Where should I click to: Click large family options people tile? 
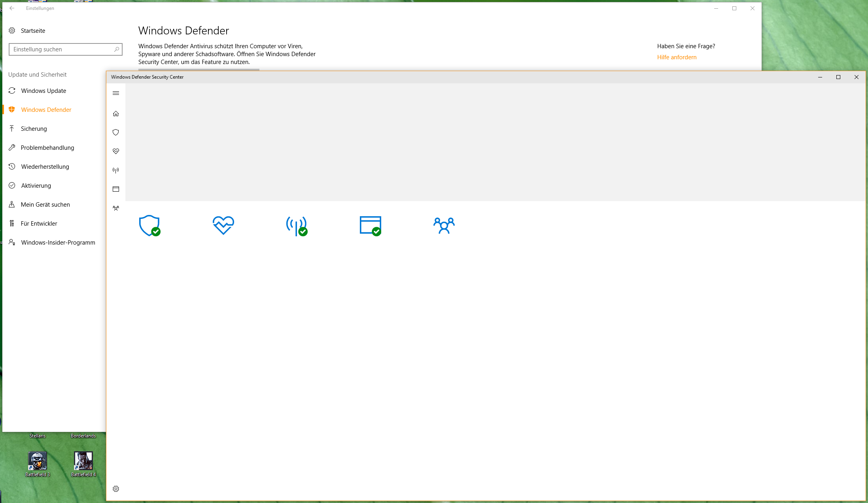[x=444, y=226]
